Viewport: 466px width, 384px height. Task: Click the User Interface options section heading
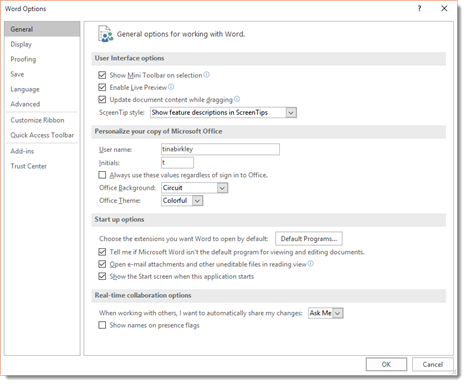click(129, 58)
